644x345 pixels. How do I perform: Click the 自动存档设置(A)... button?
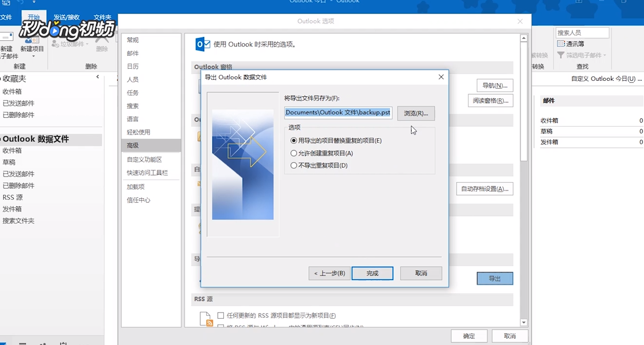[484, 189]
